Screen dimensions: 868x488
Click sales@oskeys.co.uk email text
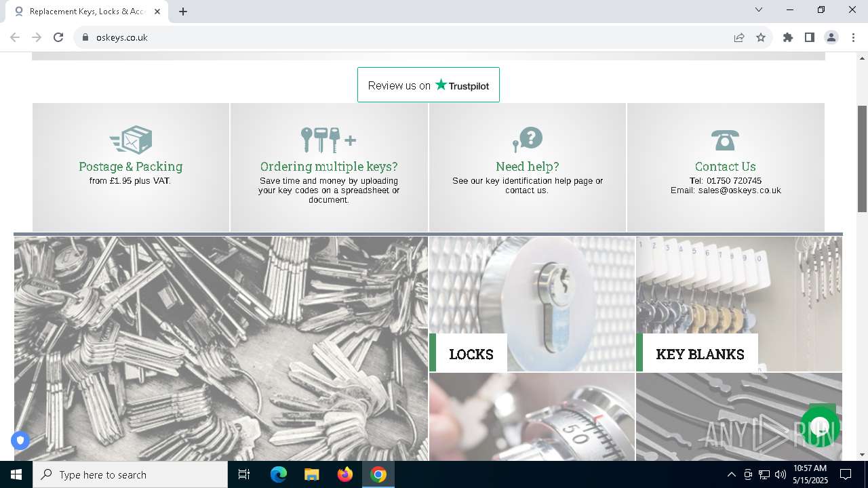click(x=740, y=190)
